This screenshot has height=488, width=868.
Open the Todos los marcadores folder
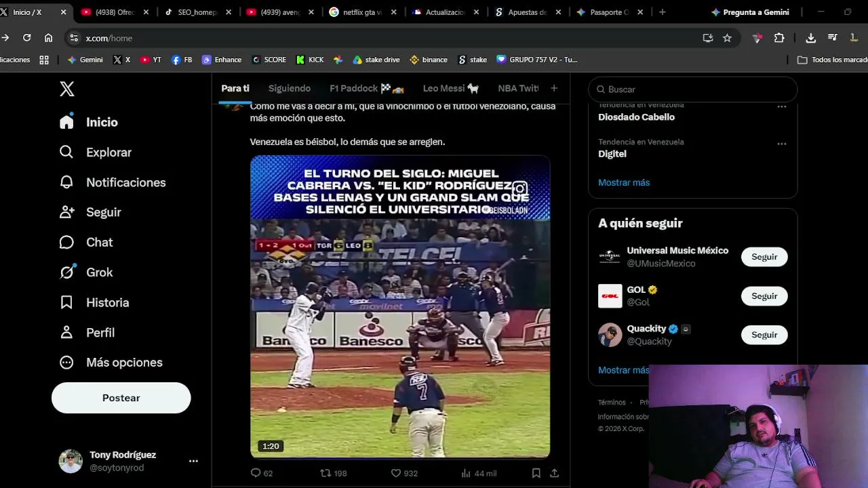coord(832,60)
